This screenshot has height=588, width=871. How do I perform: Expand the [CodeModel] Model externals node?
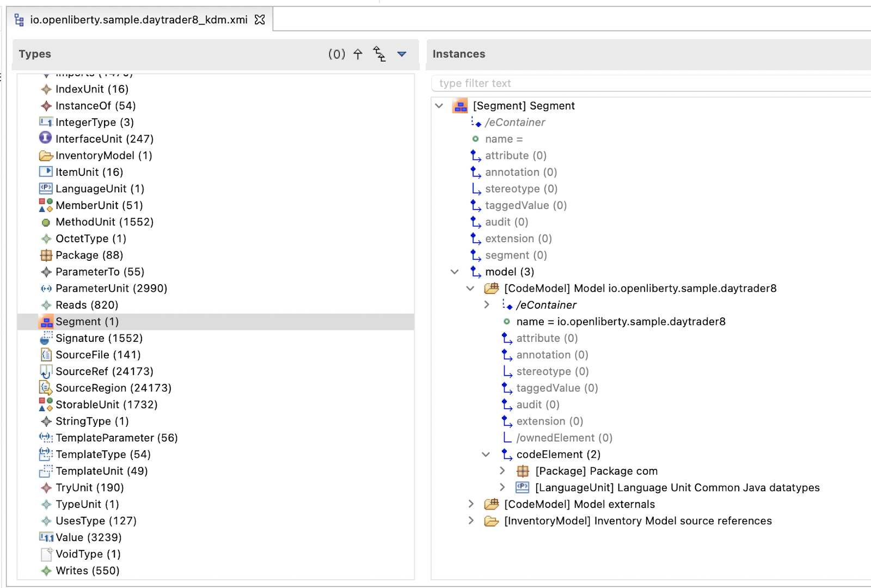(471, 504)
